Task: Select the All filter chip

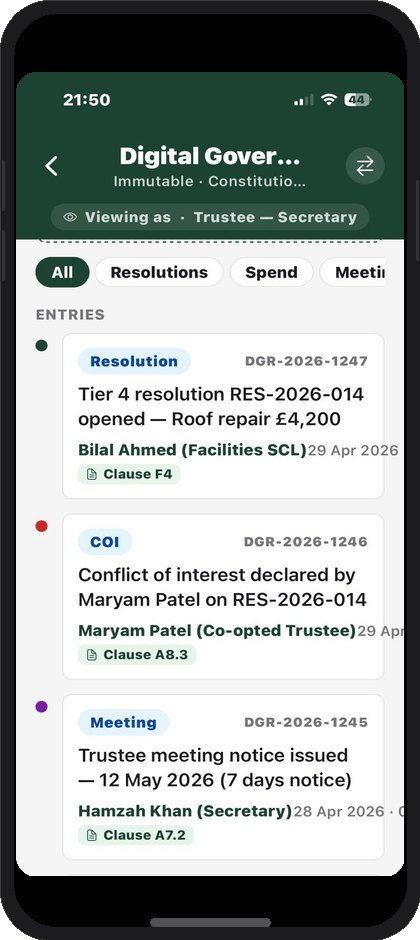Action: pos(62,272)
